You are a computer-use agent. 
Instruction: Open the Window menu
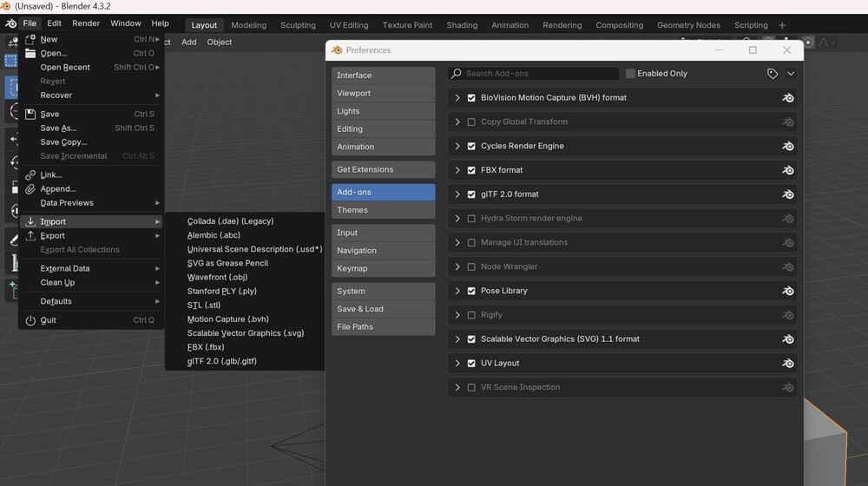(126, 23)
